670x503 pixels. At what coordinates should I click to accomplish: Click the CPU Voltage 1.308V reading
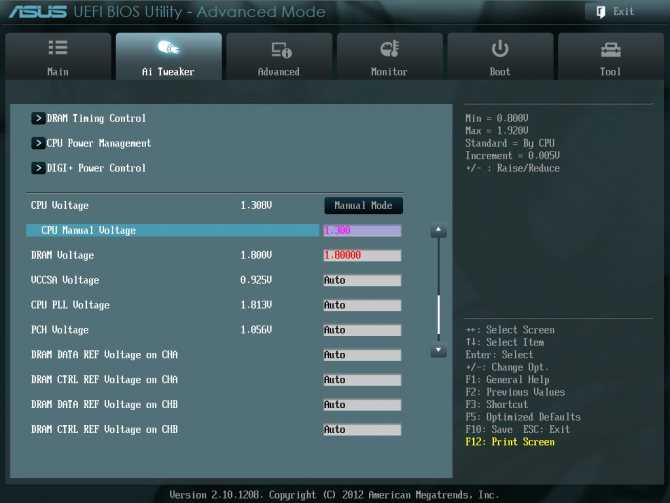coord(256,206)
